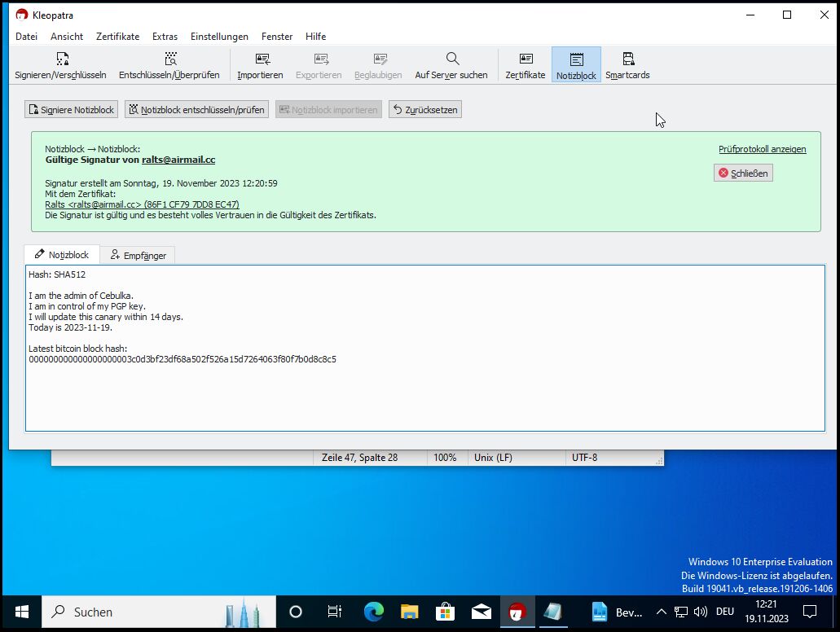Viewport: 840px width, 632px height.
Task: Open the Zertifikate menu
Action: [x=117, y=37]
